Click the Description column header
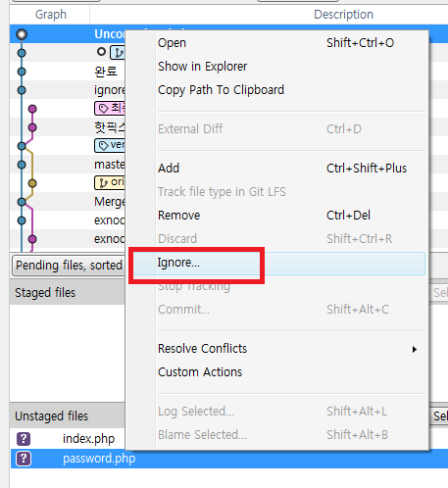Screen dimensions: 448x488 coord(343,15)
